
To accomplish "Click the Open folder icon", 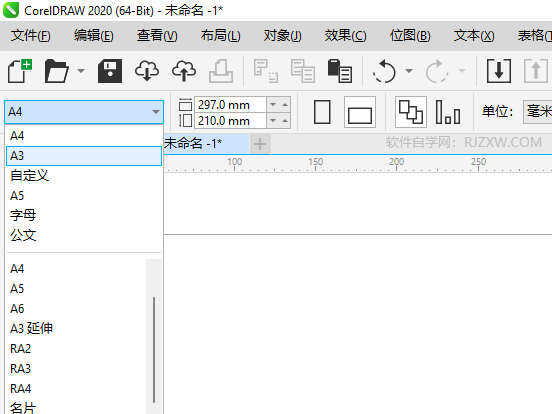I will point(56,71).
